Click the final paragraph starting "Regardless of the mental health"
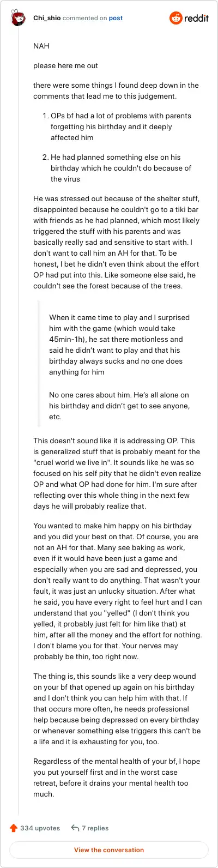 (116, 778)
